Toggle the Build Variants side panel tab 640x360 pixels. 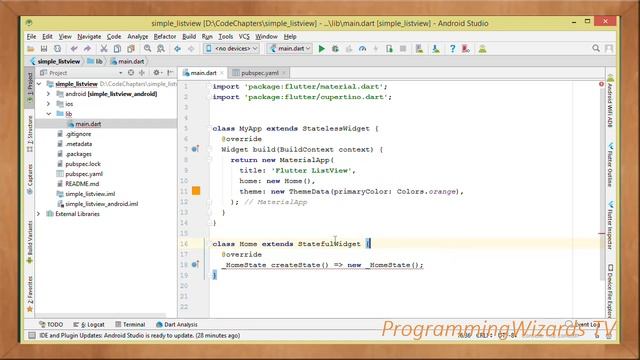pos(30,242)
